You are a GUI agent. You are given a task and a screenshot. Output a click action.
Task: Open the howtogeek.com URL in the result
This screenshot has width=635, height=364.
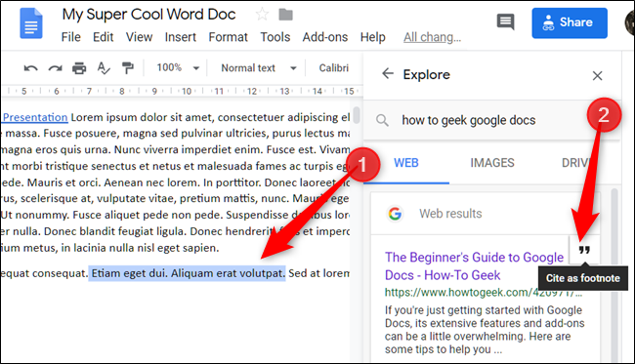click(484, 292)
